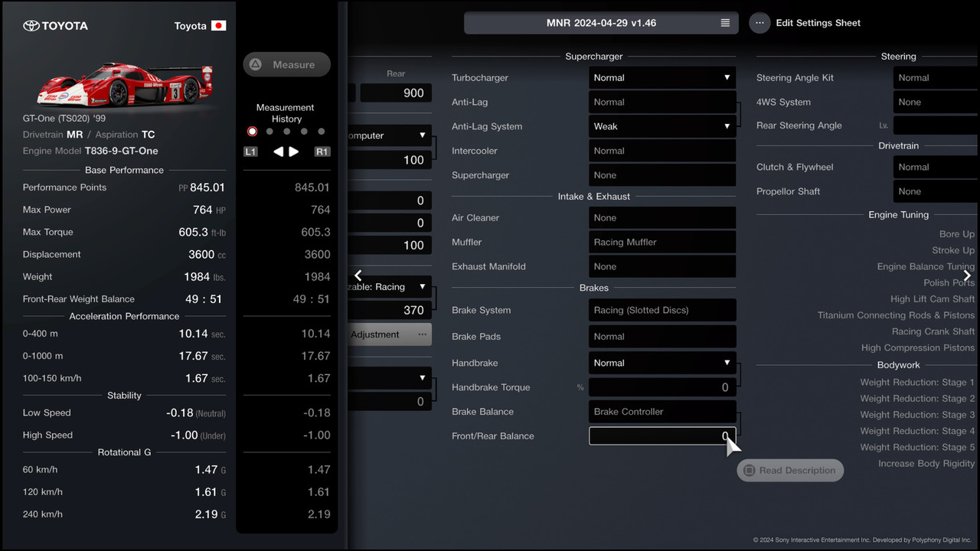Select Weight Reduction: Stage 2
The width and height of the screenshot is (980, 551).
pyautogui.click(x=917, y=398)
